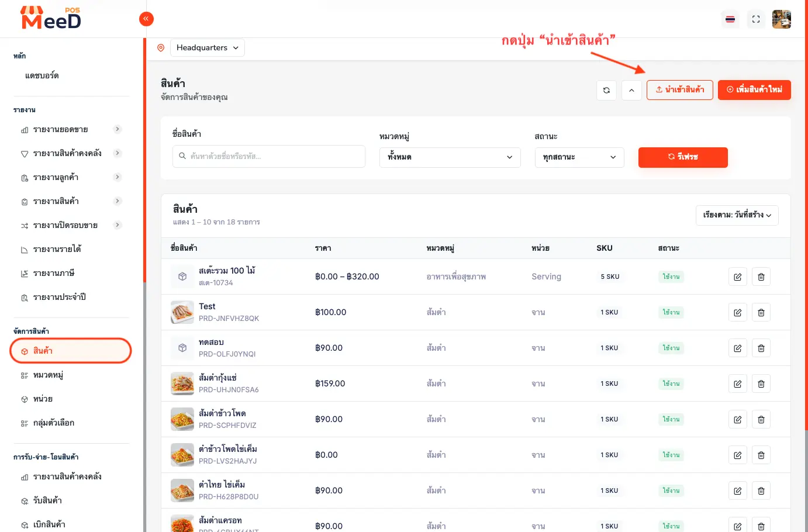Click the Test product thumbnail image
The height and width of the screenshot is (532, 808).
coord(182,312)
